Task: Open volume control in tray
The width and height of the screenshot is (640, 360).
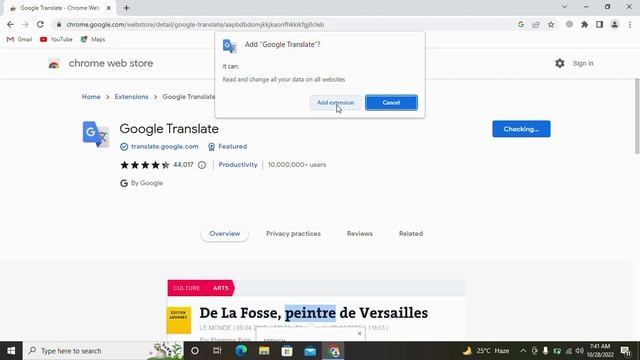Action: click(x=580, y=351)
